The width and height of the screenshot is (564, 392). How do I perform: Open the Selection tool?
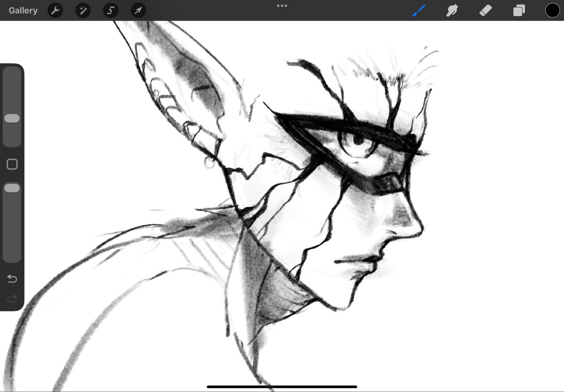click(110, 10)
